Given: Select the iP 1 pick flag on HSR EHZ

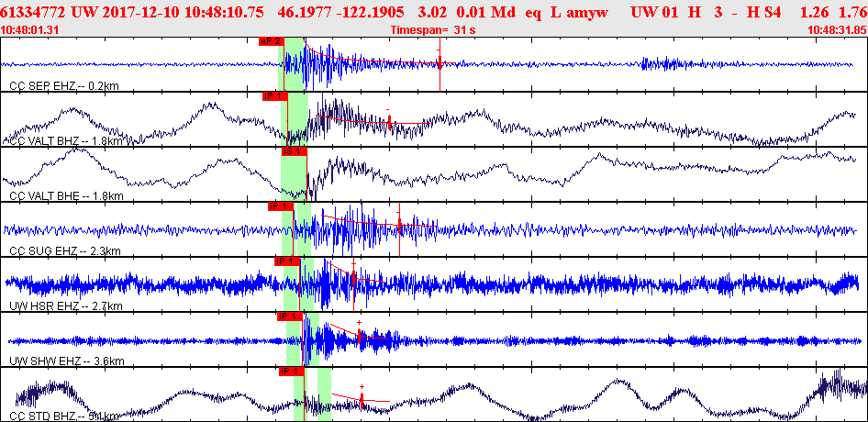Looking at the screenshot, I should (287, 261).
